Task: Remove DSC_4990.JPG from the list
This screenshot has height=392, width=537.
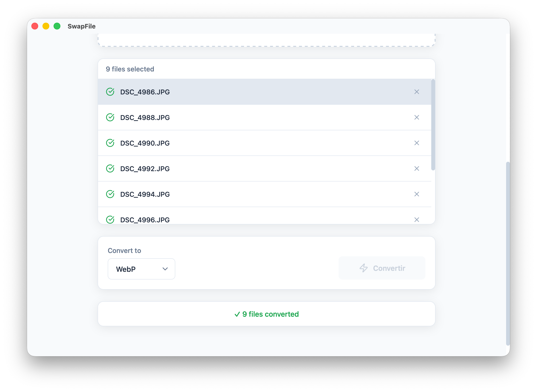Action: click(x=417, y=143)
